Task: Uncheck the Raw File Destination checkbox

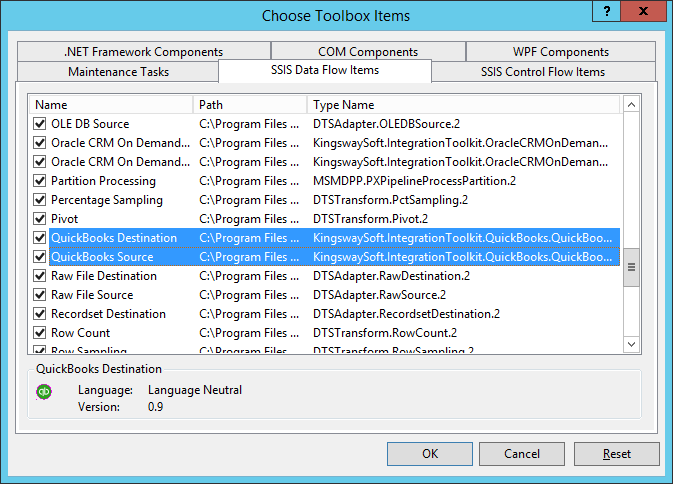Action: coord(40,276)
